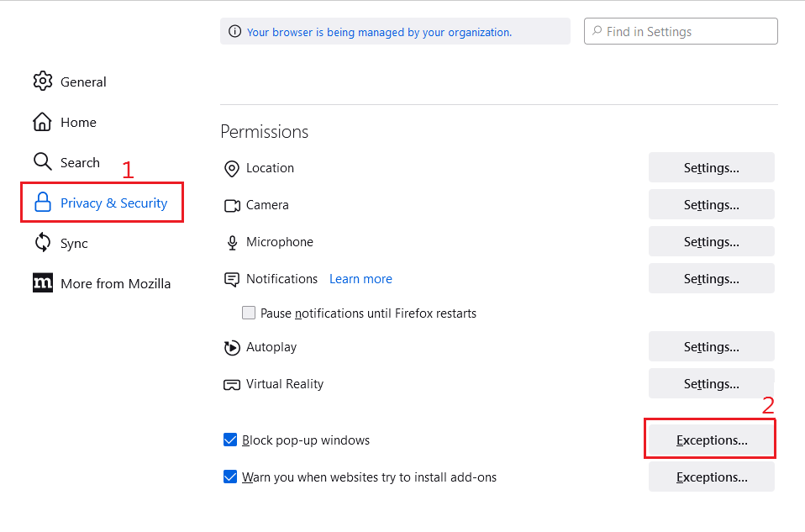Image resolution: width=805 pixels, height=532 pixels.
Task: Open Exceptions for add-on install warnings
Action: coord(711,477)
